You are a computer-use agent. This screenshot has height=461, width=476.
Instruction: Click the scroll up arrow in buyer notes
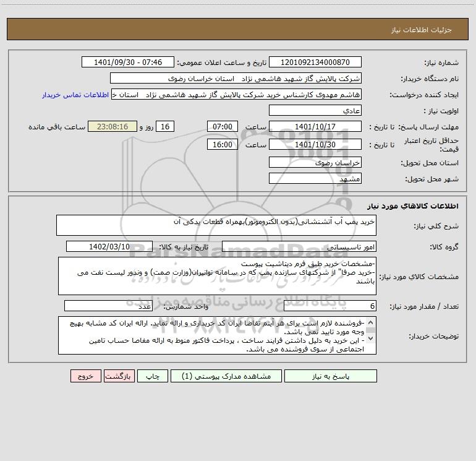pos(370,323)
